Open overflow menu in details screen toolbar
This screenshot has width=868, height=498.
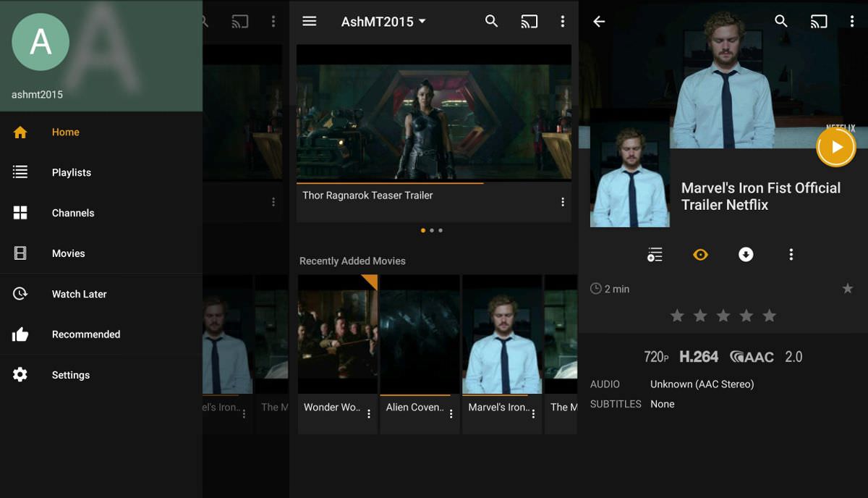[852, 22]
